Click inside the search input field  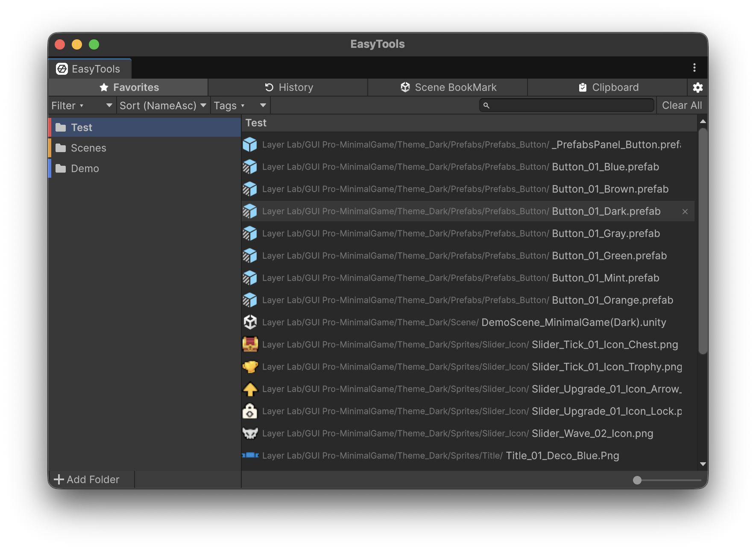click(x=567, y=105)
